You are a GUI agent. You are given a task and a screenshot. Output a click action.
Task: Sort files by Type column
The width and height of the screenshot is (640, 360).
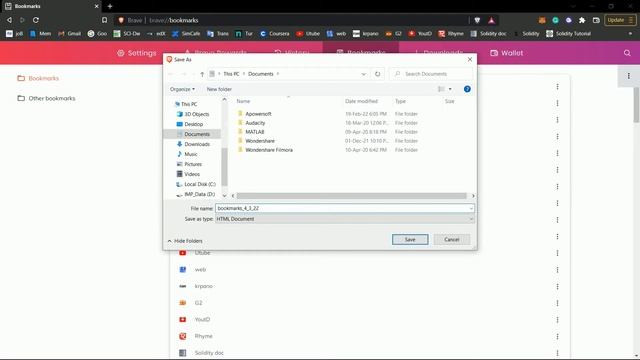[400, 101]
